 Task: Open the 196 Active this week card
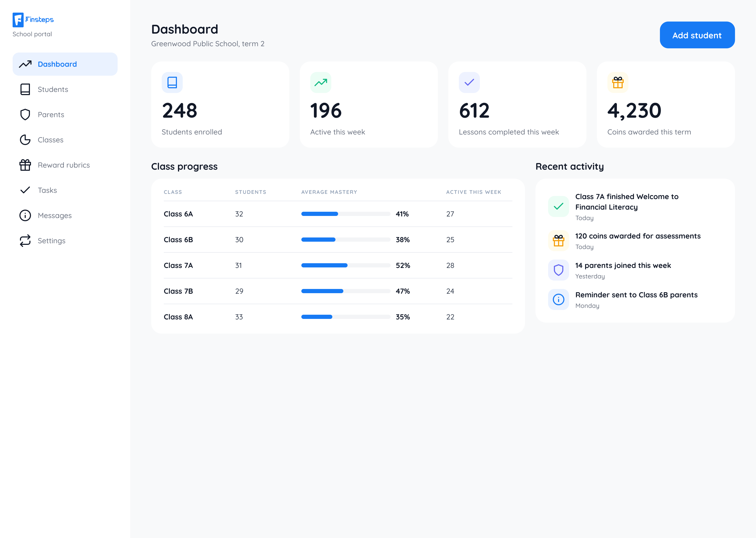pos(368,104)
